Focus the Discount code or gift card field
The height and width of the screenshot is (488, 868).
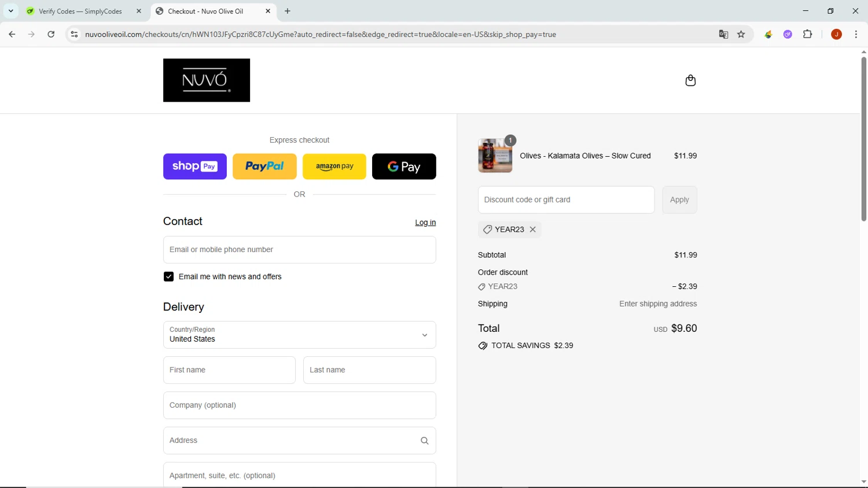566,200
